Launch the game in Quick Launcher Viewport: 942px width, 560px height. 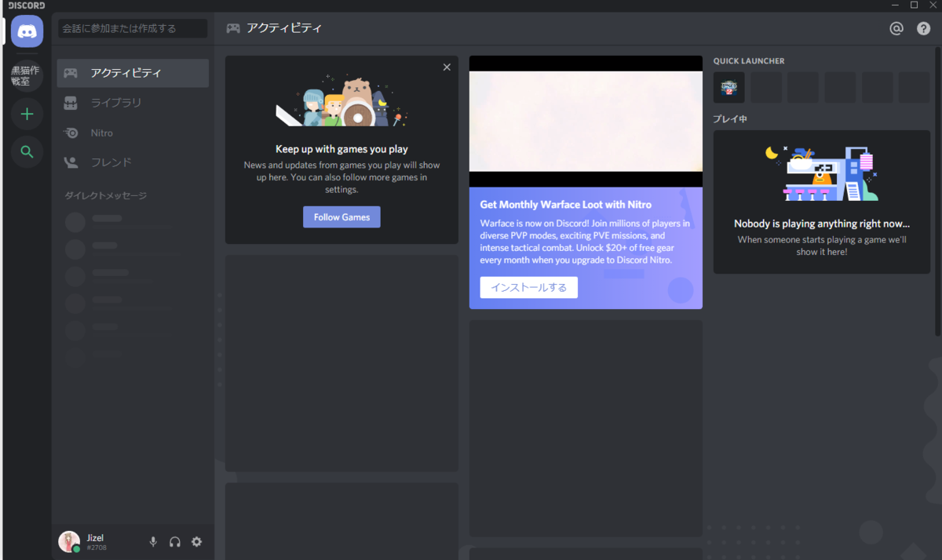(x=728, y=88)
